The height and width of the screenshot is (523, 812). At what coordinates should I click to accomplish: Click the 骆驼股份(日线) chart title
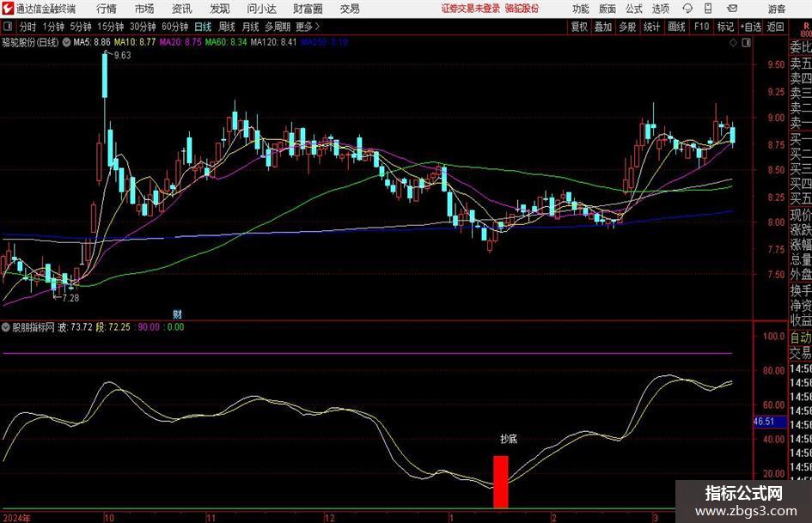point(31,42)
